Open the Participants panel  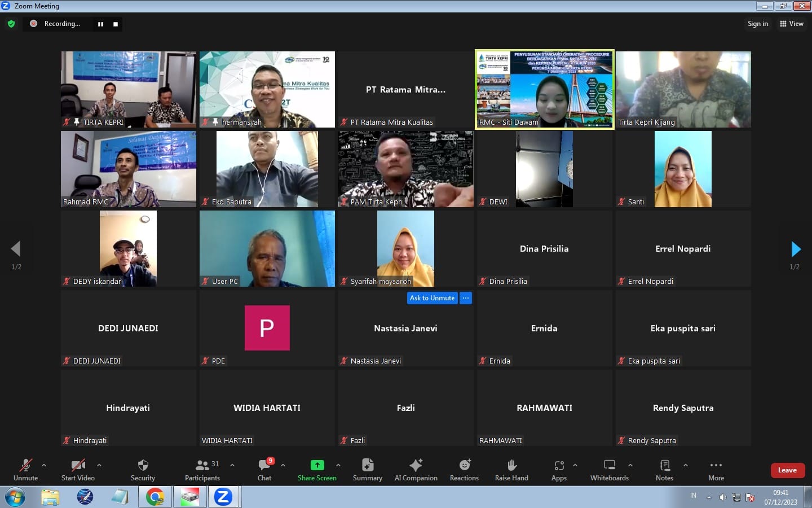202,469
